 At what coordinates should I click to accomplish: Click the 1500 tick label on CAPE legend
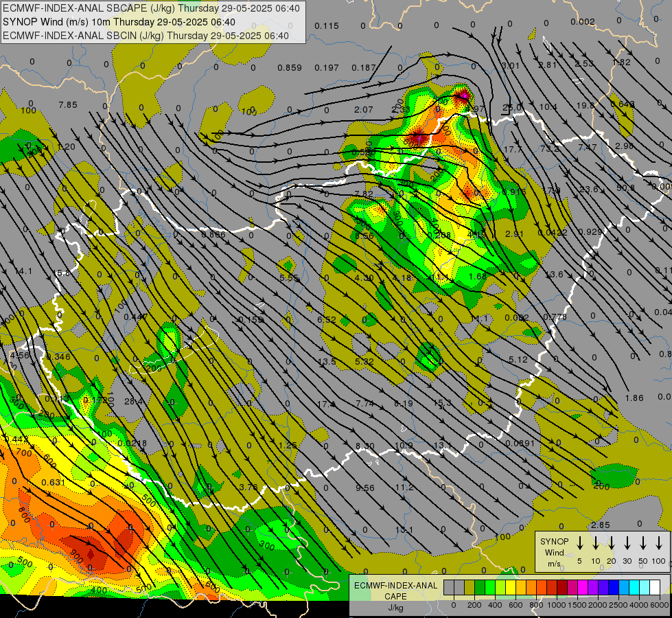577,605
